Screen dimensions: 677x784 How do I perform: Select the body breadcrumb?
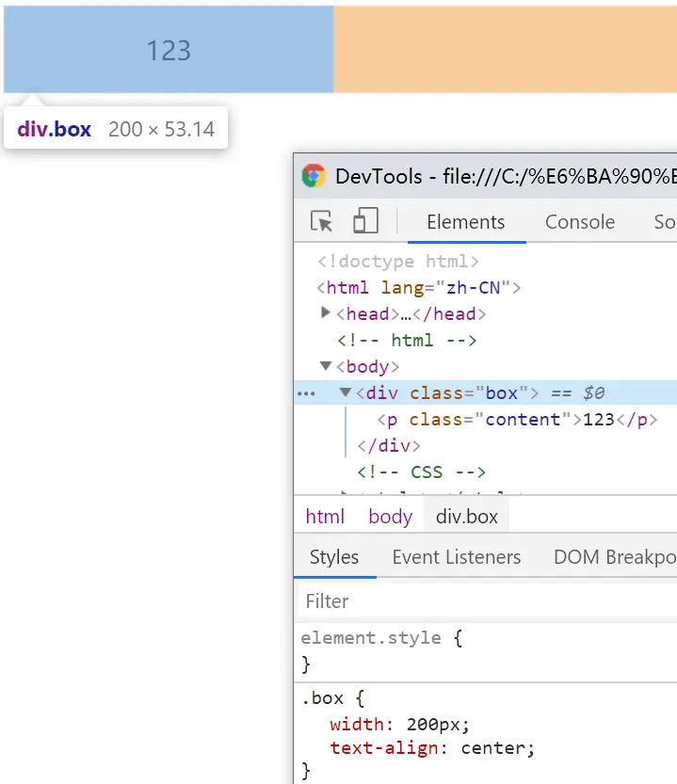click(391, 516)
